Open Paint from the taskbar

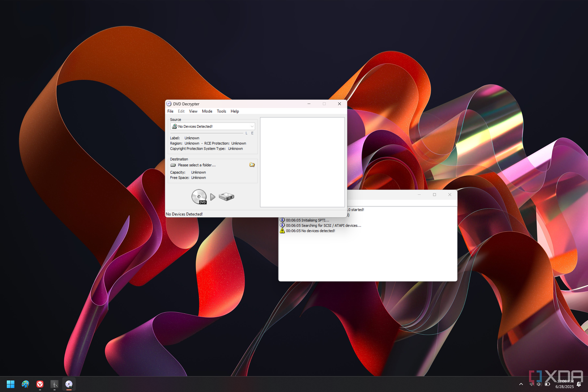coord(25,384)
